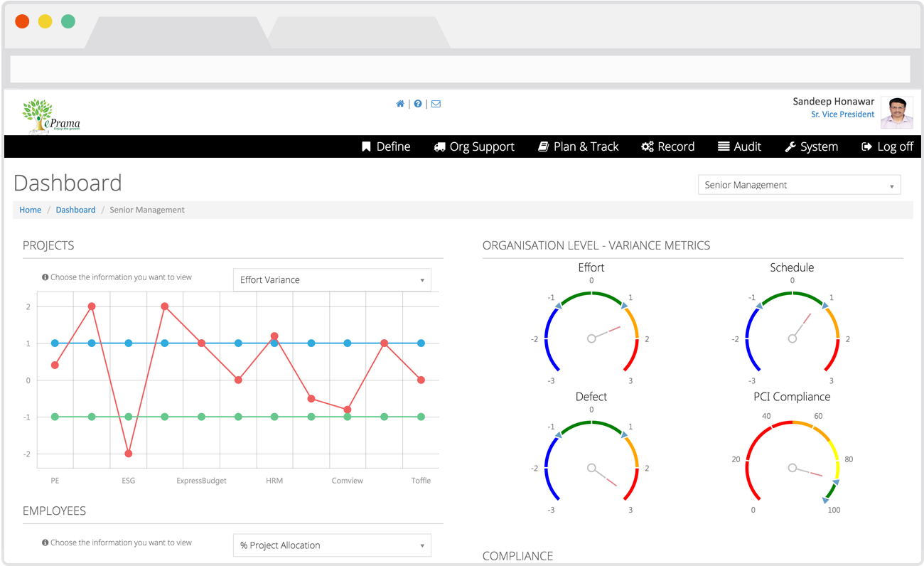This screenshot has width=924, height=566.
Task: Click the Dashboard breadcrumb link
Action: point(75,210)
